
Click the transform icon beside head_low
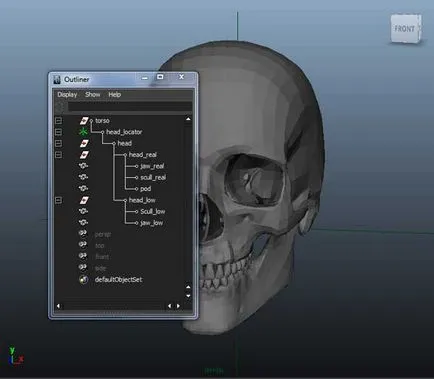(84, 200)
